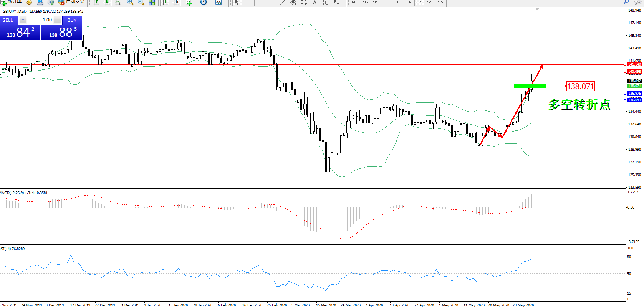Select the horizontal line drawing tool
This screenshot has height=308, width=644.
[x=272, y=2]
